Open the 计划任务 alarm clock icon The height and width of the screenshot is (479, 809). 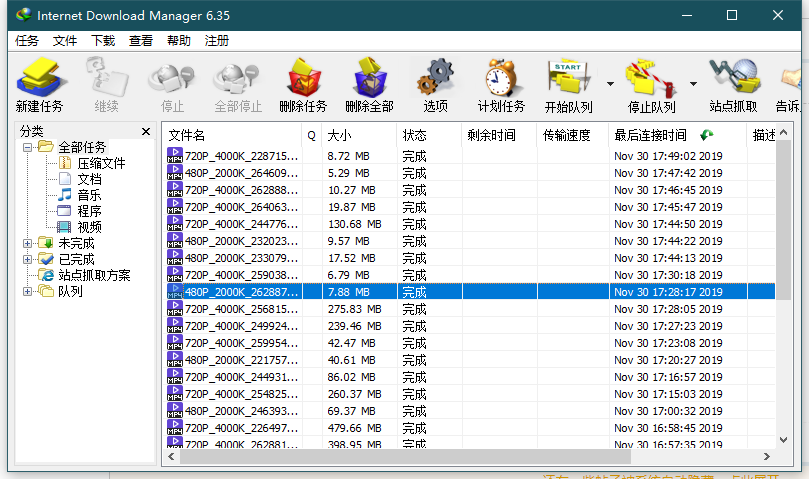[x=501, y=85]
